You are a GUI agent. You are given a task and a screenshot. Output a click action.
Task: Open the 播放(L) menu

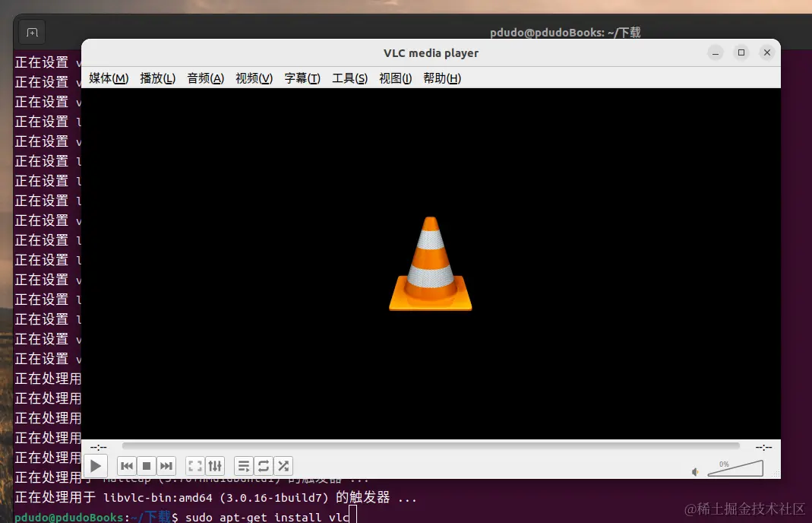[158, 78]
